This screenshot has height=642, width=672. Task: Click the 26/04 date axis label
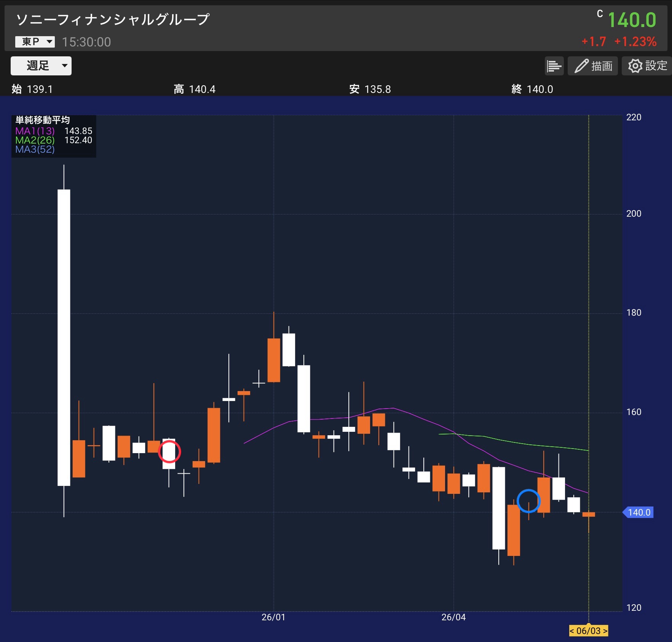[453, 617]
